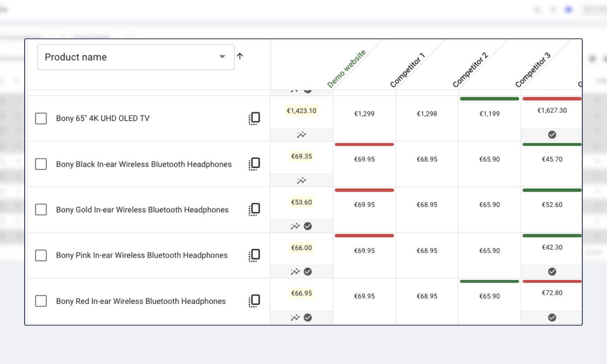Check the Bony Pink In-ear Headphones checkbox
Image resolution: width=607 pixels, height=364 pixels.
pyautogui.click(x=41, y=256)
